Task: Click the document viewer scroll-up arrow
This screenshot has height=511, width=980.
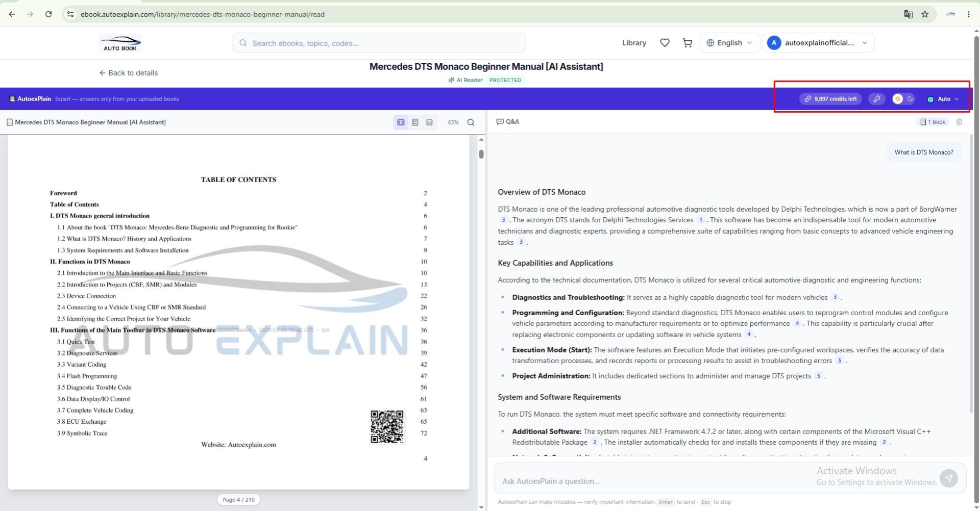Action: tap(481, 139)
